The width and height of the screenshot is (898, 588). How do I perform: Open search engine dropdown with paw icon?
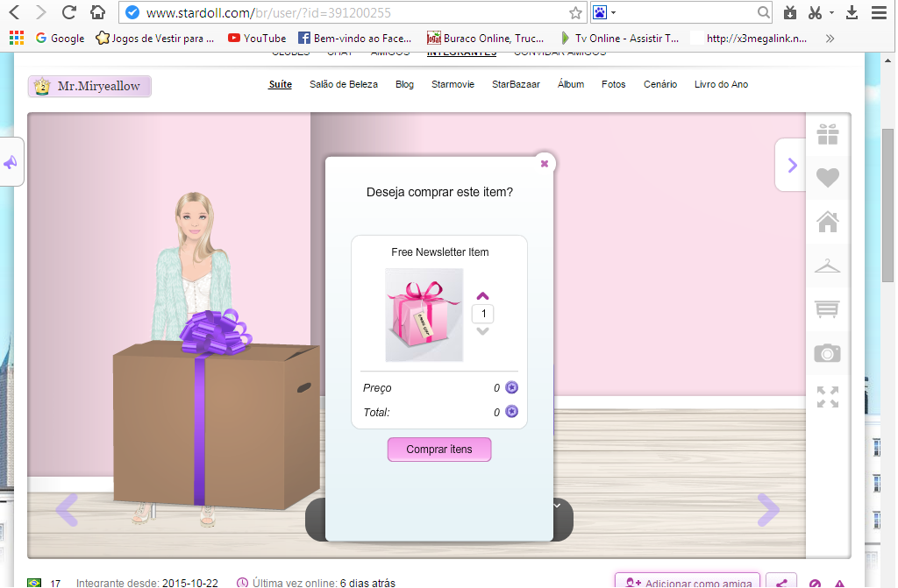[604, 12]
